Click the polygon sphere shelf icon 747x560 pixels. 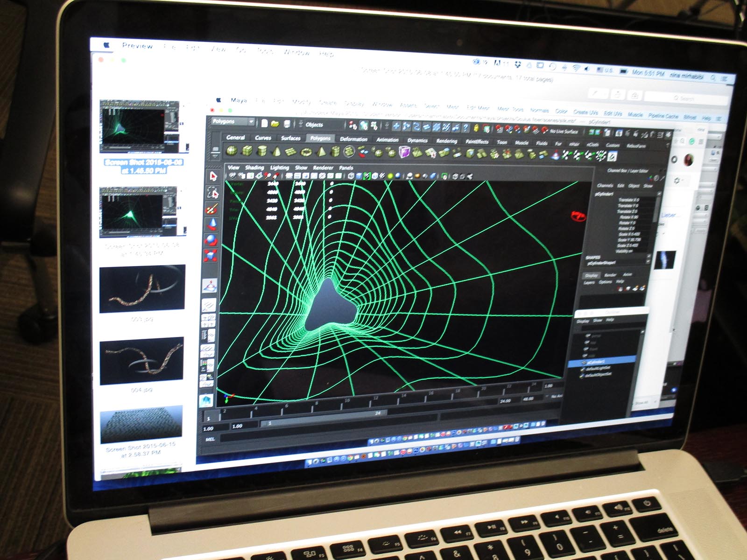(x=232, y=150)
